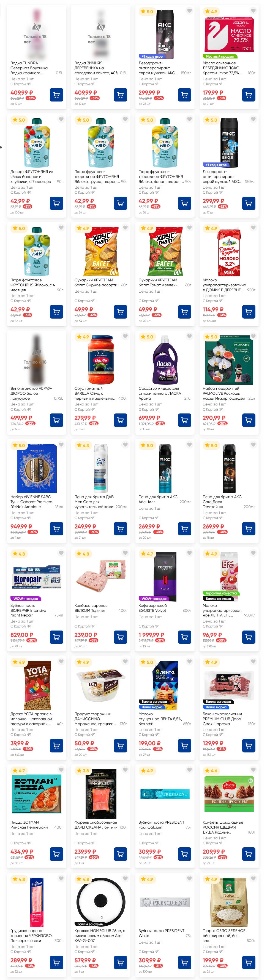Image resolution: width=270 pixels, height=980 pixels.
Task: Open Зубная паста PRESIDENT White title
Action: [161, 933]
